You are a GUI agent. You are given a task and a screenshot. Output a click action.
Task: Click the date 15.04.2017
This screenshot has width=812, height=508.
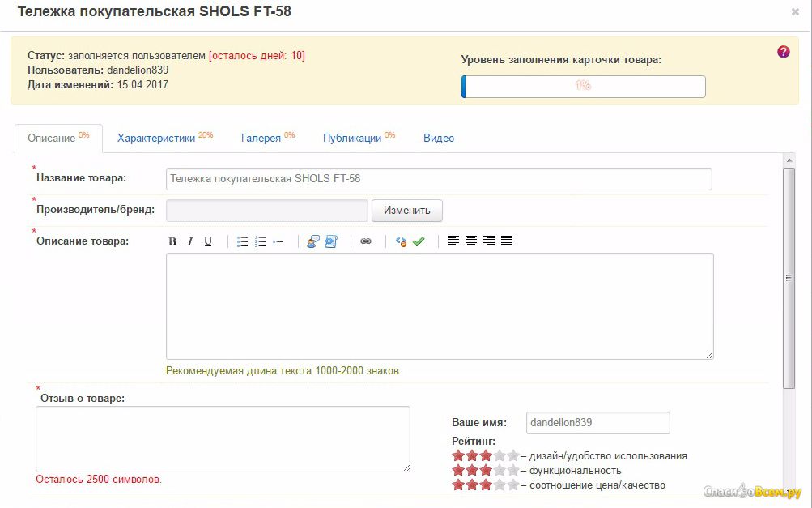[x=142, y=84]
